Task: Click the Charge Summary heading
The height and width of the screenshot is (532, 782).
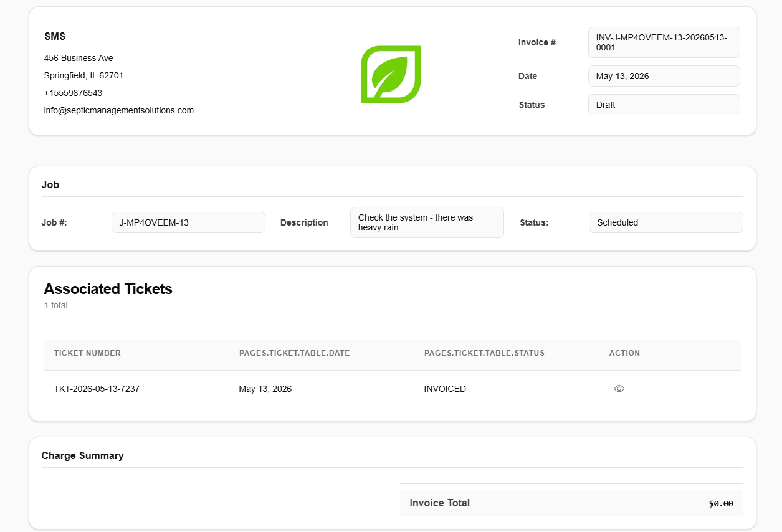Action: [x=83, y=455]
